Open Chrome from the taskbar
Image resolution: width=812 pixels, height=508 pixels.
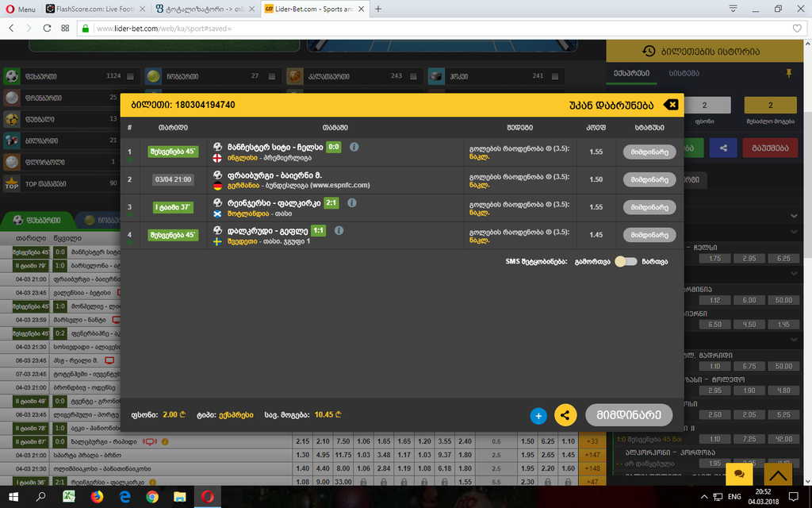click(x=151, y=497)
